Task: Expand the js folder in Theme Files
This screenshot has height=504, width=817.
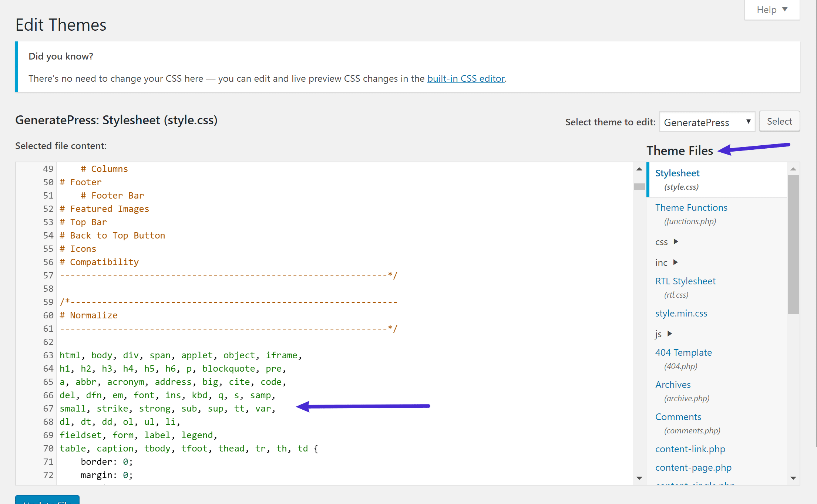Action: 669,333
